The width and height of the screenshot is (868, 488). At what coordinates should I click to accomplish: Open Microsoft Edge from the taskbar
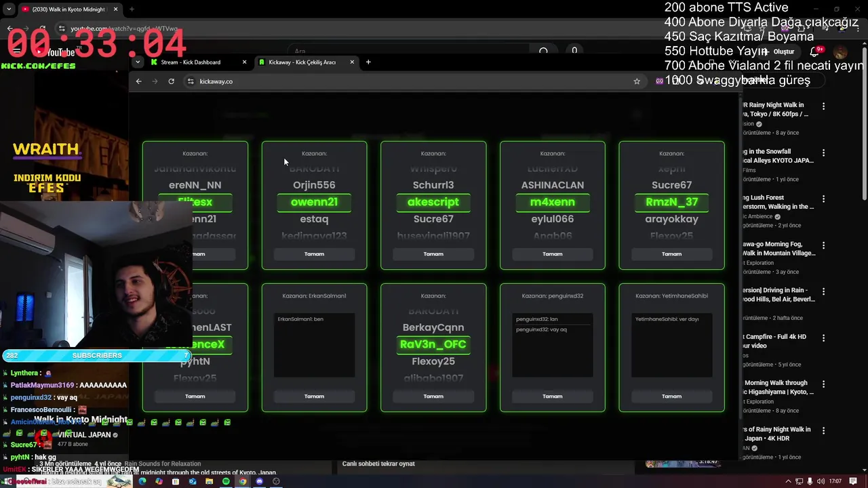pyautogui.click(x=142, y=481)
